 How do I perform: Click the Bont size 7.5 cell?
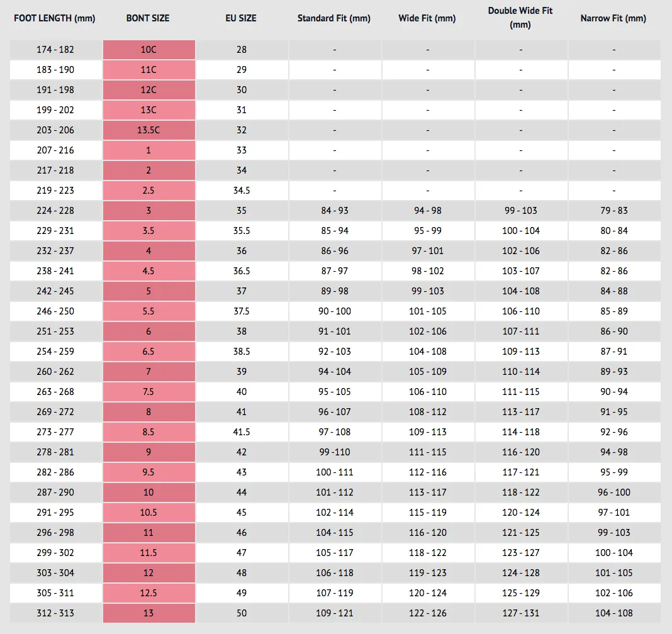click(149, 392)
